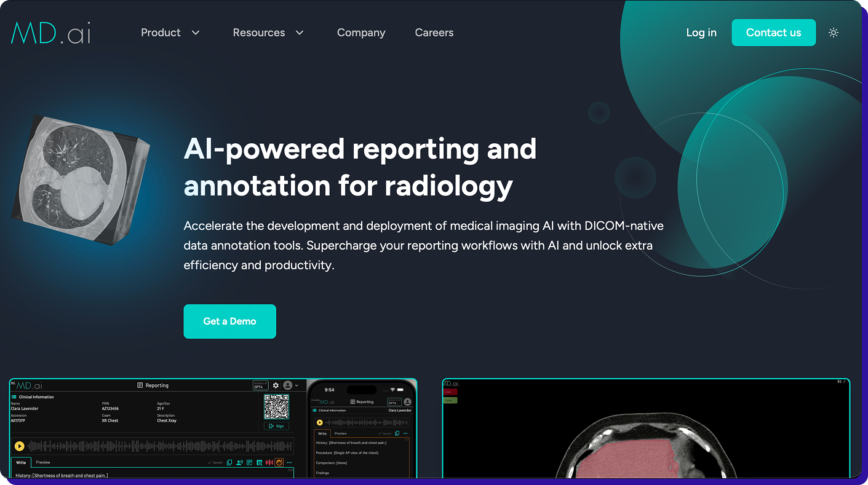The height and width of the screenshot is (485, 868).
Task: Click the accession number AX1737P
Action: point(18,420)
